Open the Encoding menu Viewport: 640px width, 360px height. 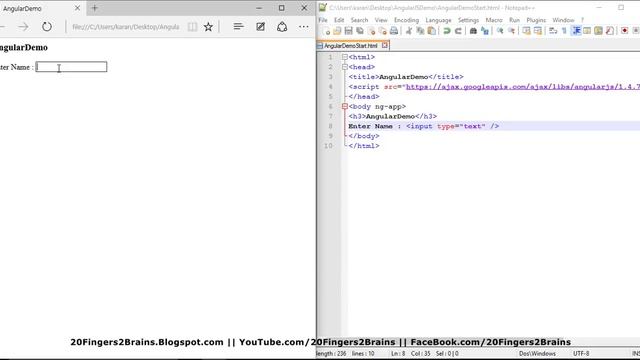tap(406, 20)
